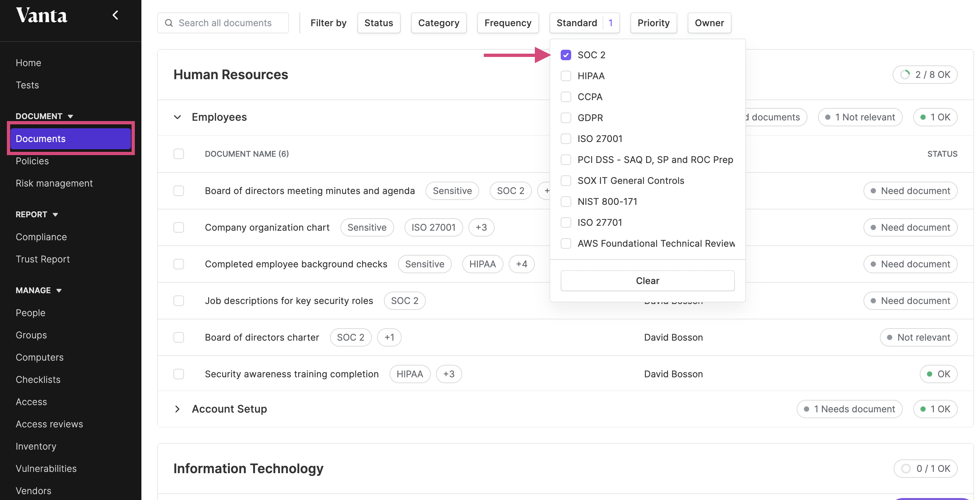Click Not relevant status on Board charter row
Image resolution: width=980 pixels, height=500 pixels.
pos(918,337)
